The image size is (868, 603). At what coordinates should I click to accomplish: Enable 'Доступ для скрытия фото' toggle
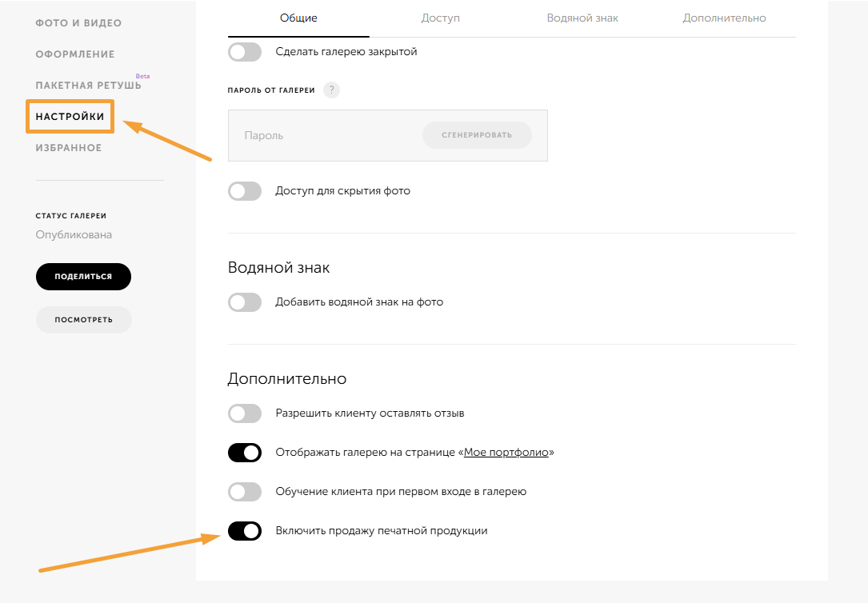tap(245, 191)
